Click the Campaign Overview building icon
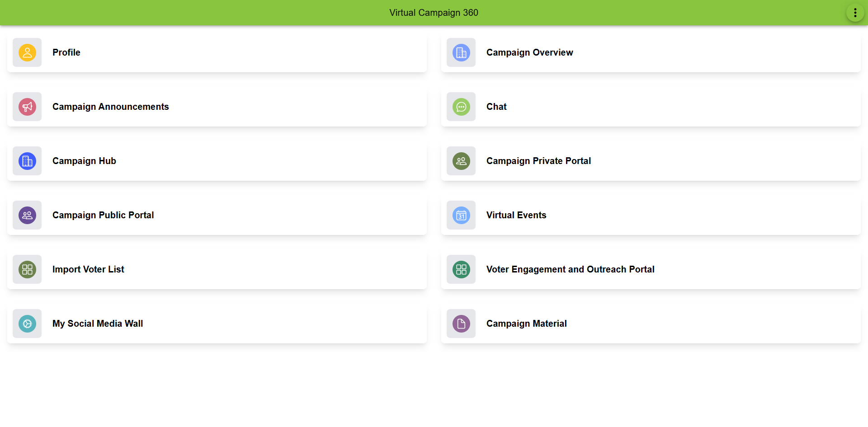 click(461, 52)
